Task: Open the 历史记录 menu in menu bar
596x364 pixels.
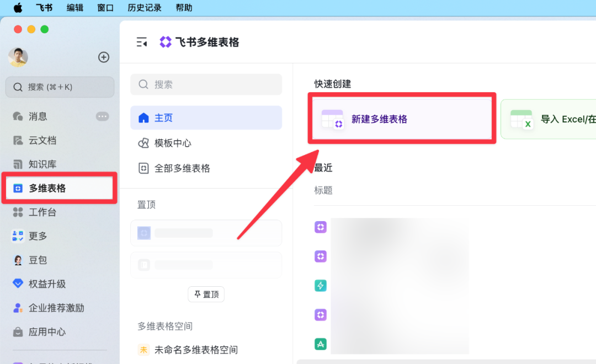Action: point(144,8)
